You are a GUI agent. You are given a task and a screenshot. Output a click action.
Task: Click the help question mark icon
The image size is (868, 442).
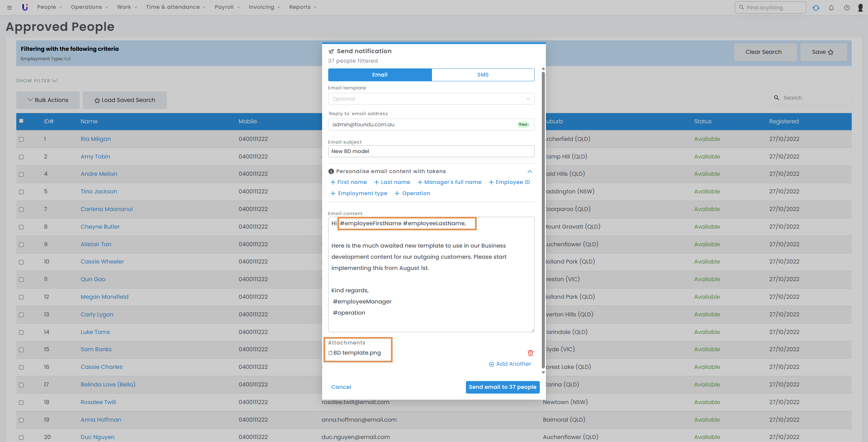click(x=847, y=7)
